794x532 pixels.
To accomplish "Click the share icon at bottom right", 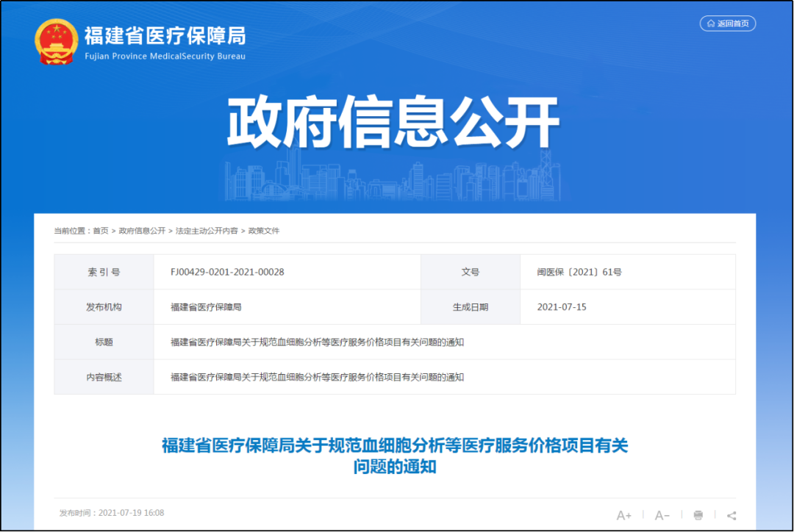I will click(731, 515).
